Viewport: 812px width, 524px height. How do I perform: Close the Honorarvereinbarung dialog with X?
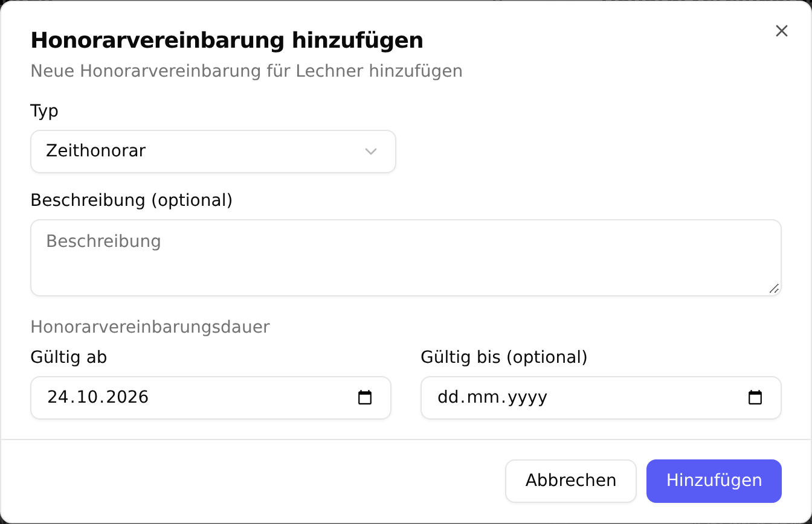pos(782,31)
